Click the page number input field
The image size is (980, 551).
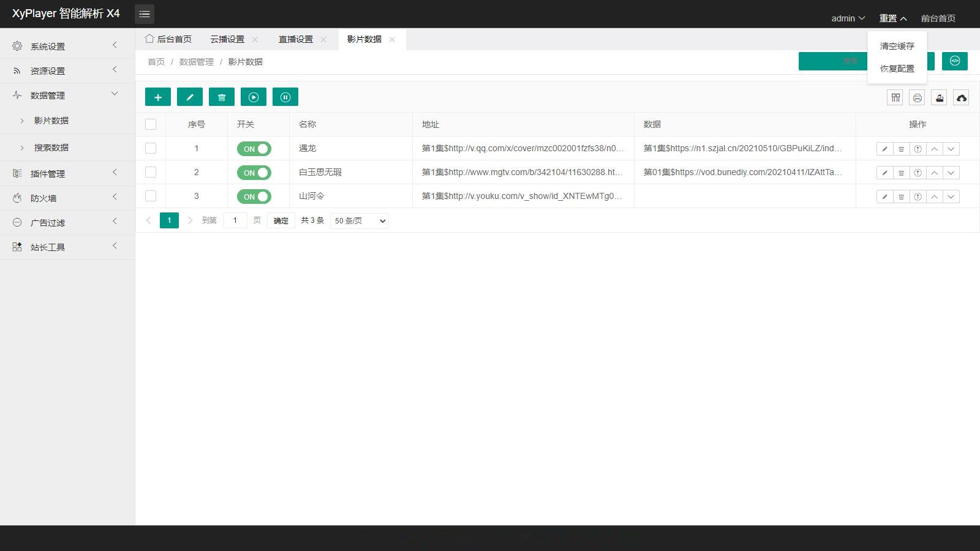point(235,220)
